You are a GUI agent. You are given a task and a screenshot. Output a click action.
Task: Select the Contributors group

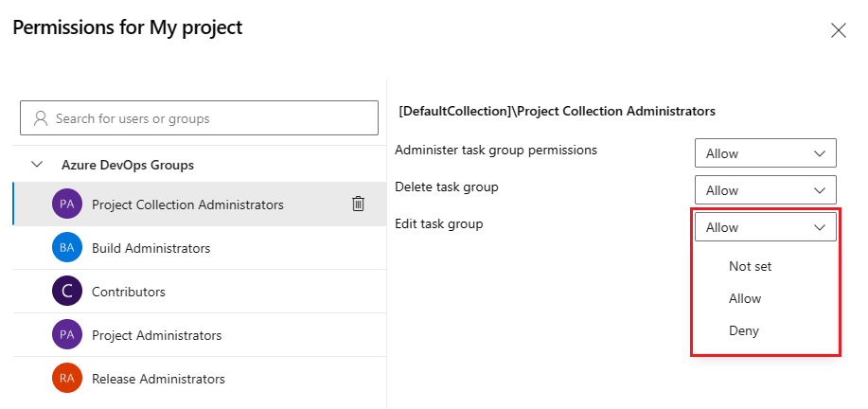coord(200,291)
